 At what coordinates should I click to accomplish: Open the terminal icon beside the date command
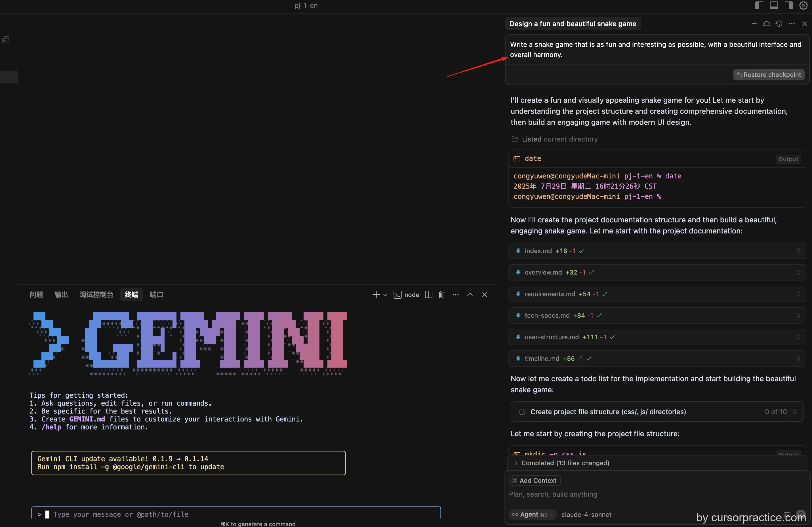tap(517, 159)
